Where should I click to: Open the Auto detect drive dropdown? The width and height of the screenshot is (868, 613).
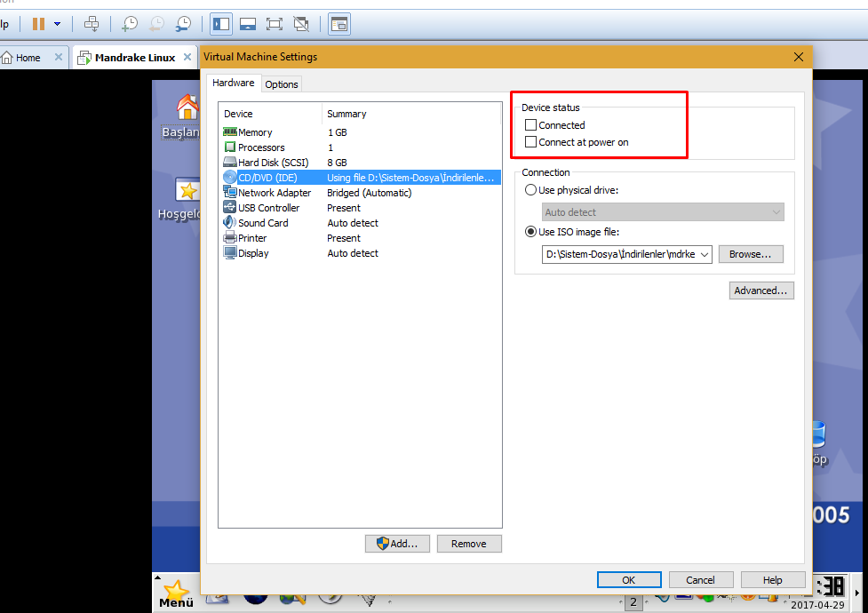click(x=663, y=212)
